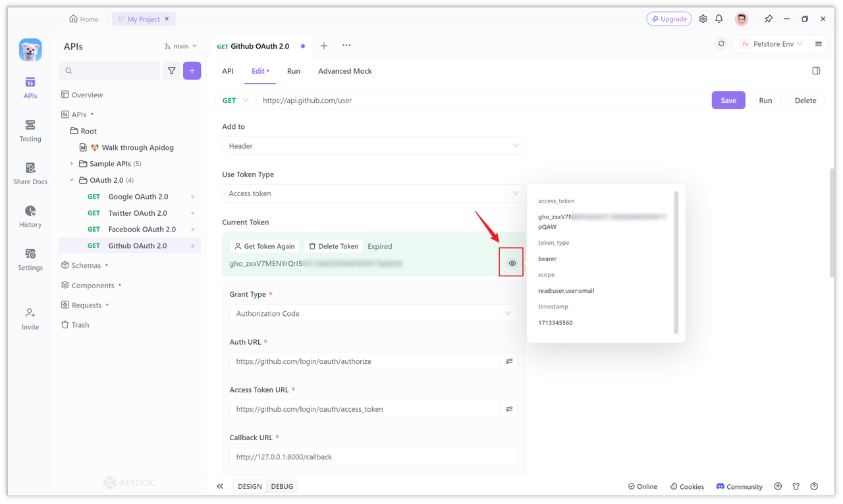Click the Save button
The height and width of the screenshot is (504, 843).
point(728,101)
